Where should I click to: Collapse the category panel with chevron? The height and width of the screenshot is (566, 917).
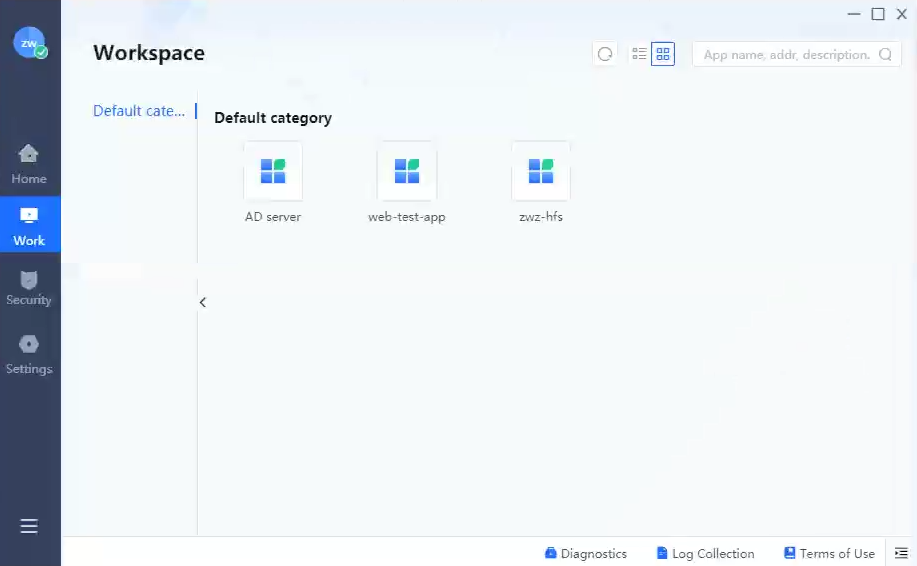pos(202,302)
